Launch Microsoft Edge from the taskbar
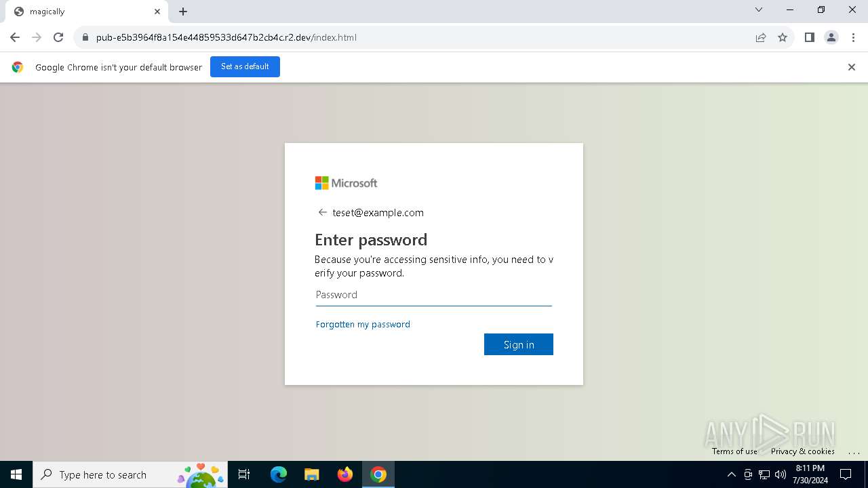868x488 pixels. 279,474
